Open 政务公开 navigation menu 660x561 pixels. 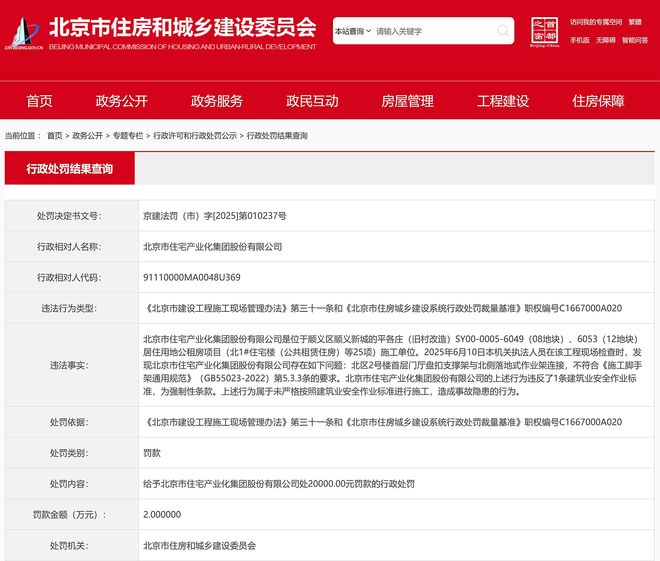pyautogui.click(x=121, y=101)
